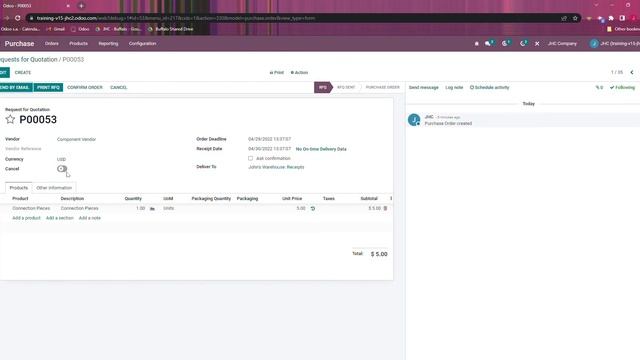Open the Configuration menu
The image size is (640, 360).
[142, 43]
